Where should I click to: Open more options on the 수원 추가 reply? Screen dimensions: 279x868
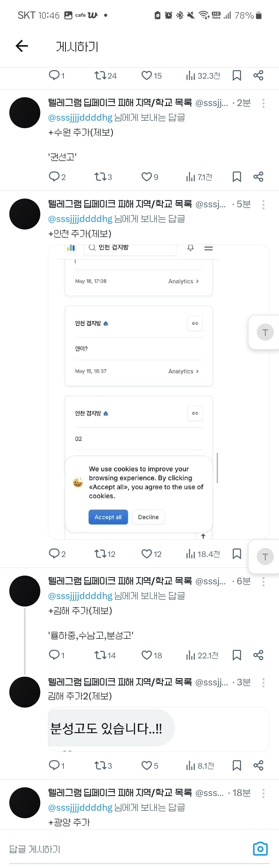pyautogui.click(x=263, y=103)
